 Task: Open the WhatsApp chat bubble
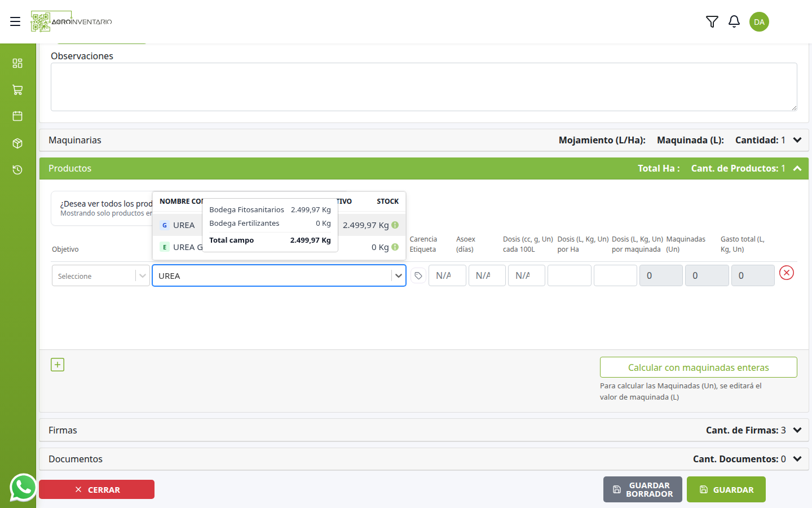[x=23, y=488]
